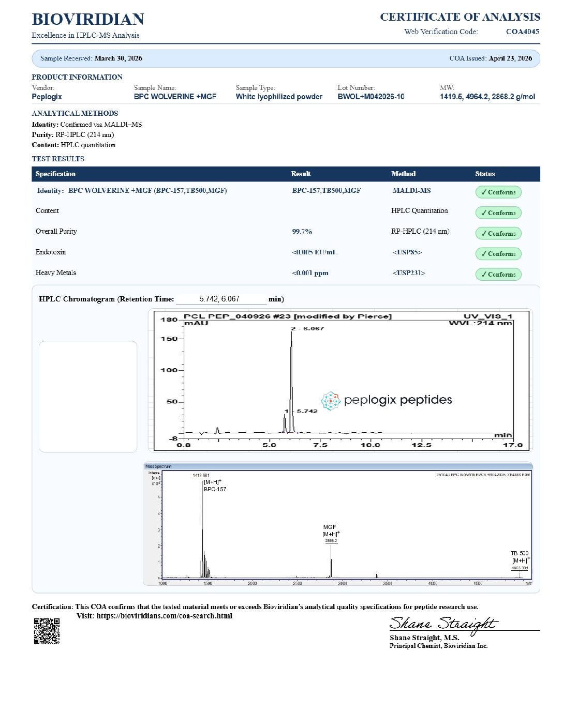The image size is (563, 728).
Task: Click the Endotoxin result <0.005 EU/mL
Action: pyautogui.click(x=315, y=252)
